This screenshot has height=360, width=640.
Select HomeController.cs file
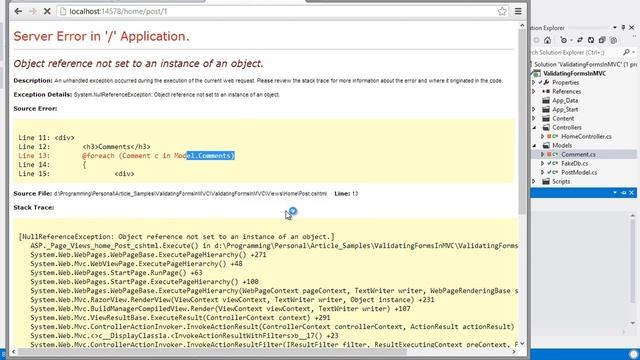(x=586, y=136)
